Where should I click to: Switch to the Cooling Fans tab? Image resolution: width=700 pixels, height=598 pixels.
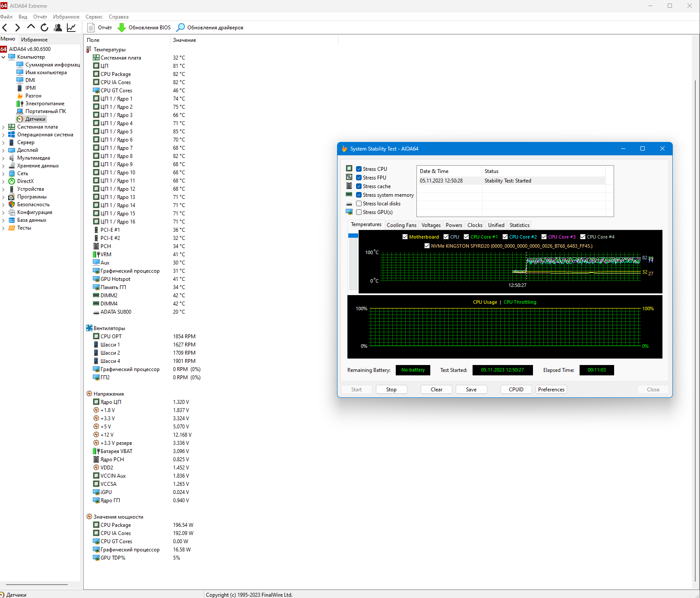401,225
